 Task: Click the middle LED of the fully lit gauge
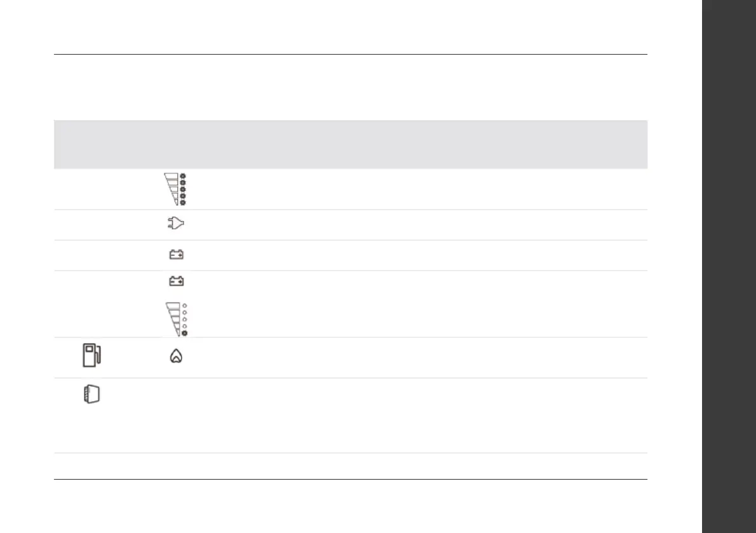click(183, 189)
